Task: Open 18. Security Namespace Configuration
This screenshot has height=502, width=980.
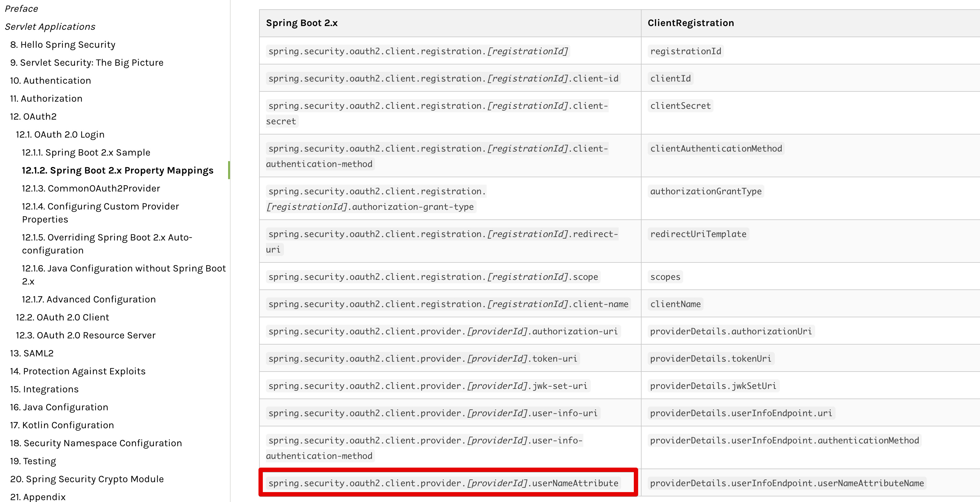Action: (96, 443)
